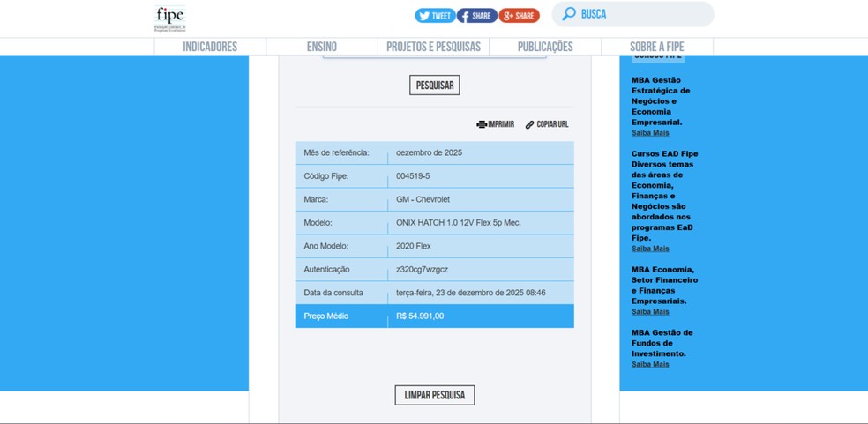Viewport: 868px width, 424px height.
Task: Saiba Mais under MBA Economia Setor Financeiro
Action: pos(650,312)
